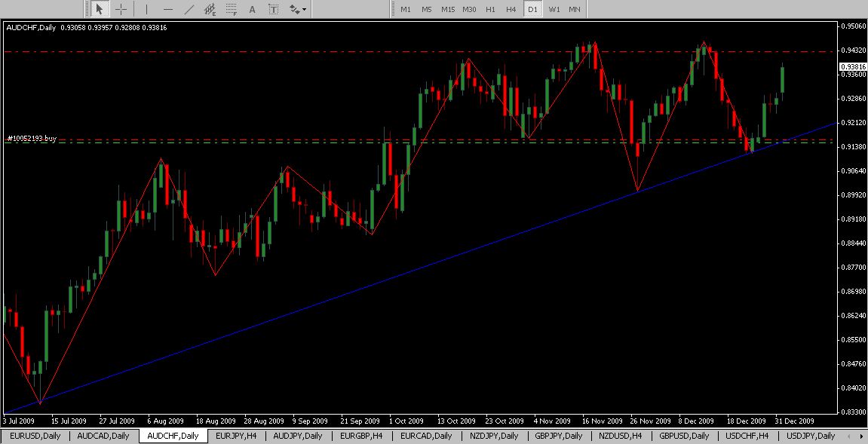Viewport: 868px width, 444px height.
Task: Draw a vertical line tool
Action: point(146,10)
